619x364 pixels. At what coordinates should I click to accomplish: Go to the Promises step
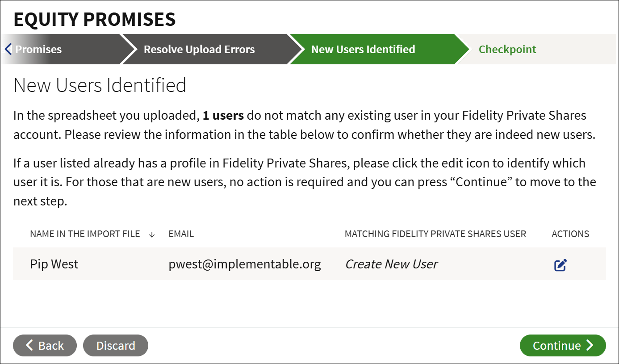coord(38,49)
